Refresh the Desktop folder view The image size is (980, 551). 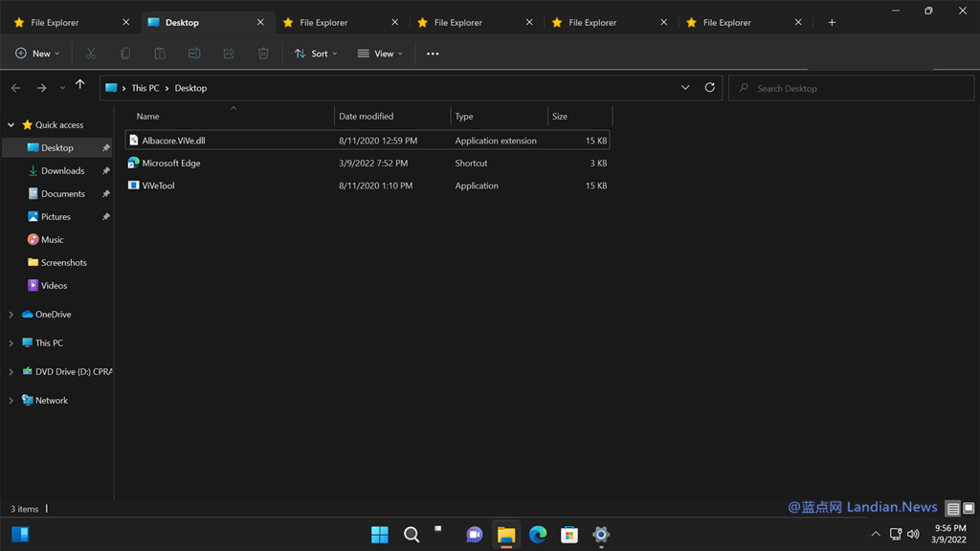(710, 88)
